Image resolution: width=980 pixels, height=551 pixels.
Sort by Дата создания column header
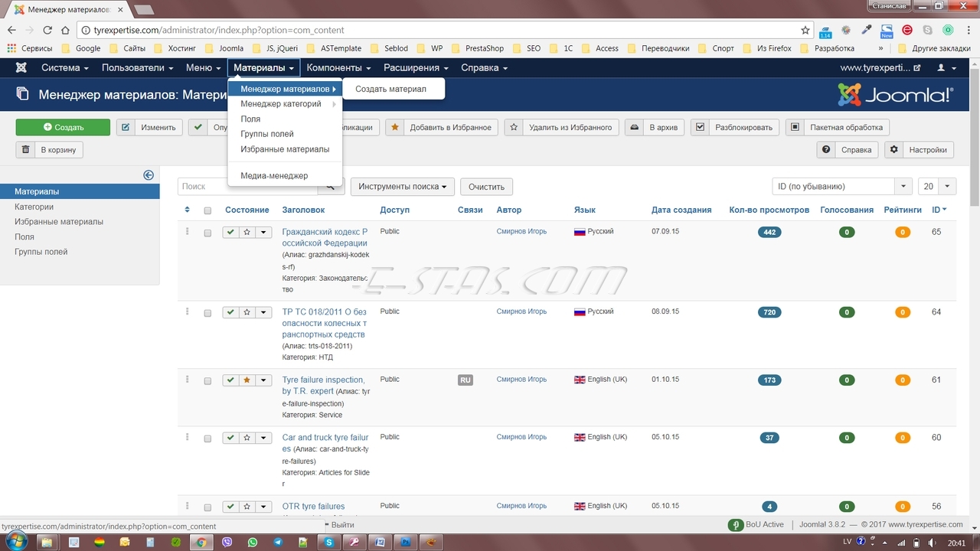[681, 210]
